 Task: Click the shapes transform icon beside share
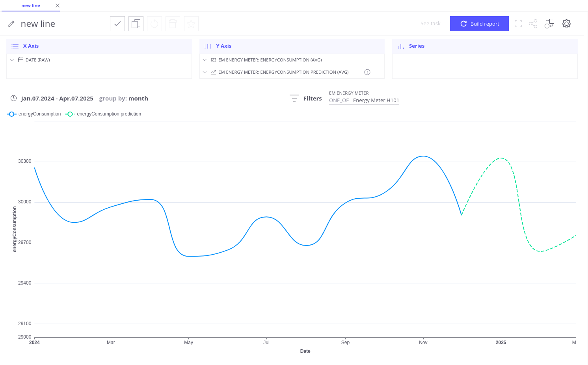[549, 24]
